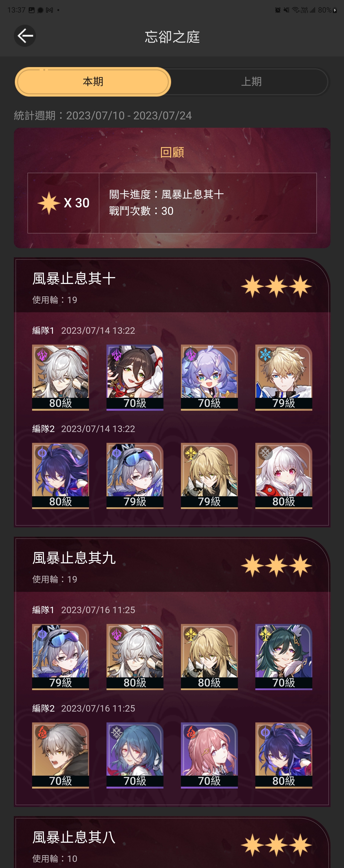Switch to the 本期 tab
344x868 pixels.
click(x=93, y=82)
